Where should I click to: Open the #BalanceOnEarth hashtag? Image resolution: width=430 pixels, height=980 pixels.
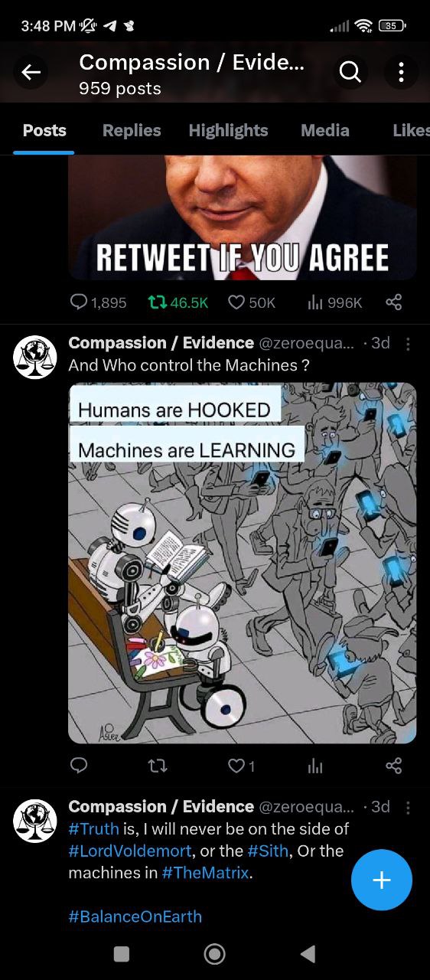(135, 916)
